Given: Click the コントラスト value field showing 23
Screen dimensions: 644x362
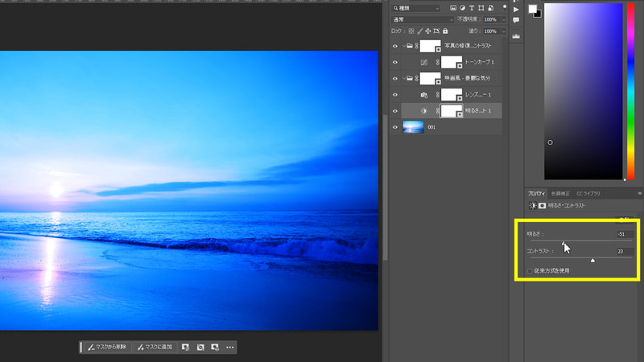Looking at the screenshot, I should (x=625, y=251).
